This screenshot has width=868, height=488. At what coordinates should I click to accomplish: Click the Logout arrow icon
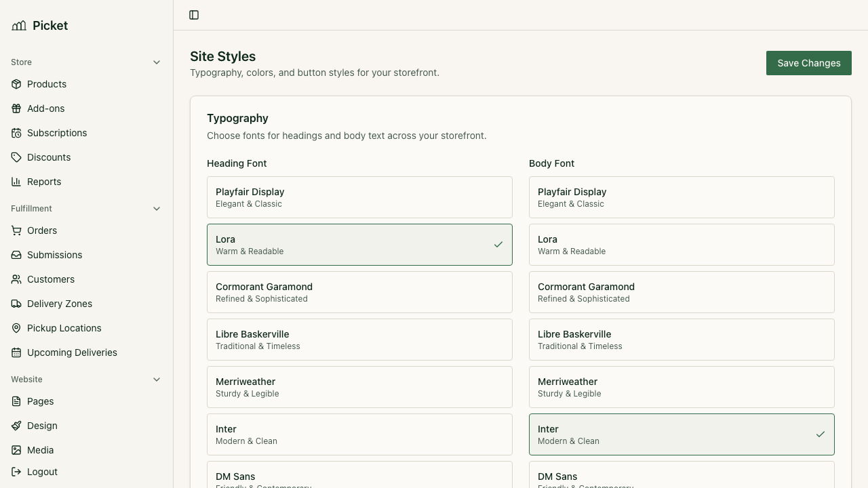tap(16, 472)
